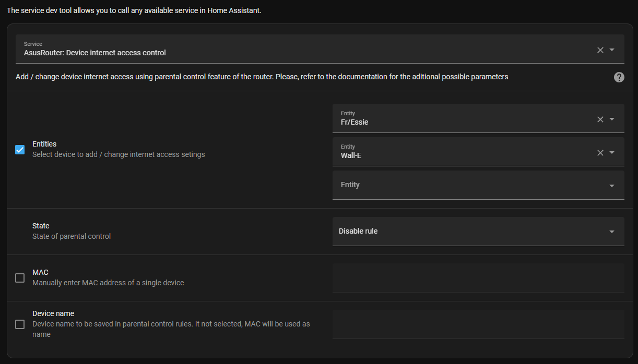Click the Entities section label

pyautogui.click(x=44, y=144)
